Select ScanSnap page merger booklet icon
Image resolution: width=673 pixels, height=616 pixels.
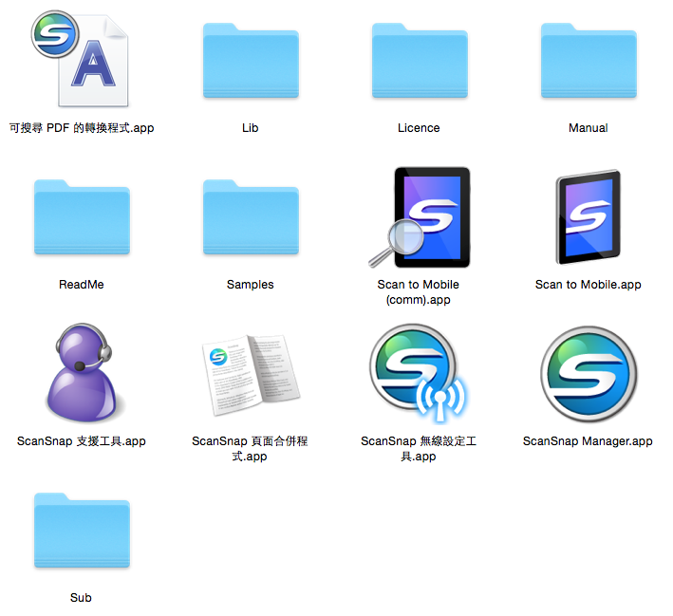coord(251,375)
